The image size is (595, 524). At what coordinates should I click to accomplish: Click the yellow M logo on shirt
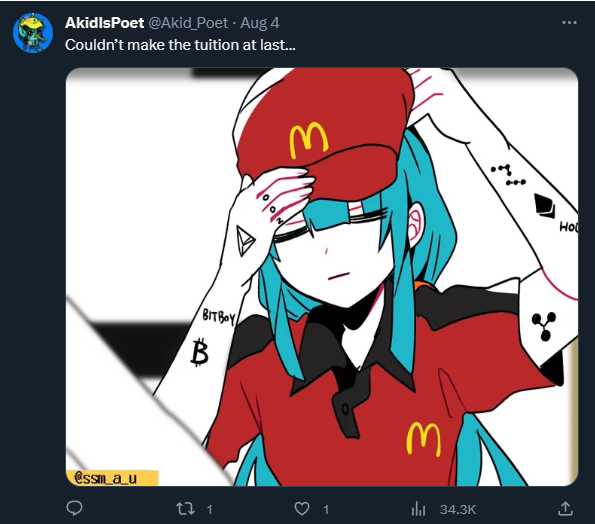tap(424, 439)
